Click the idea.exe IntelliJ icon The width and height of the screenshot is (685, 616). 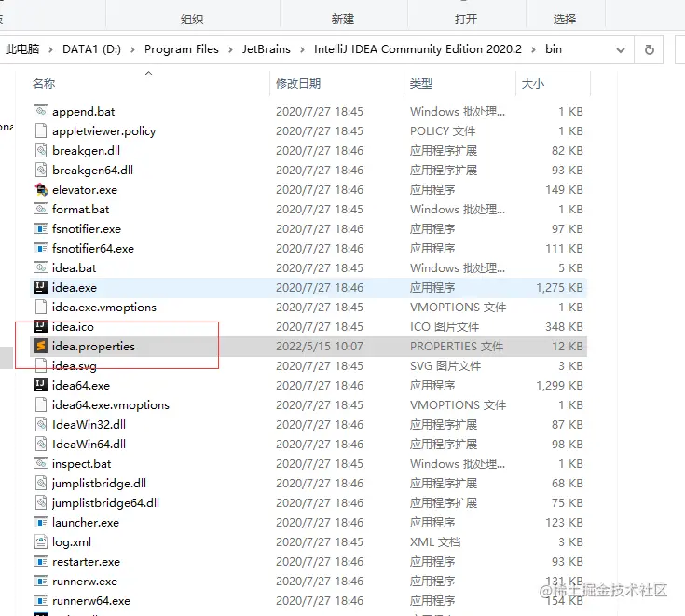click(41, 287)
